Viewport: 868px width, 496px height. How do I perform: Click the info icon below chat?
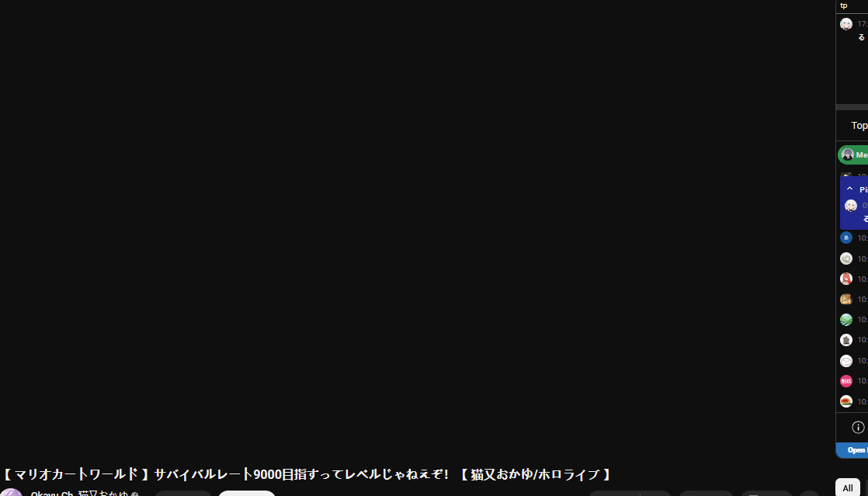(x=858, y=428)
